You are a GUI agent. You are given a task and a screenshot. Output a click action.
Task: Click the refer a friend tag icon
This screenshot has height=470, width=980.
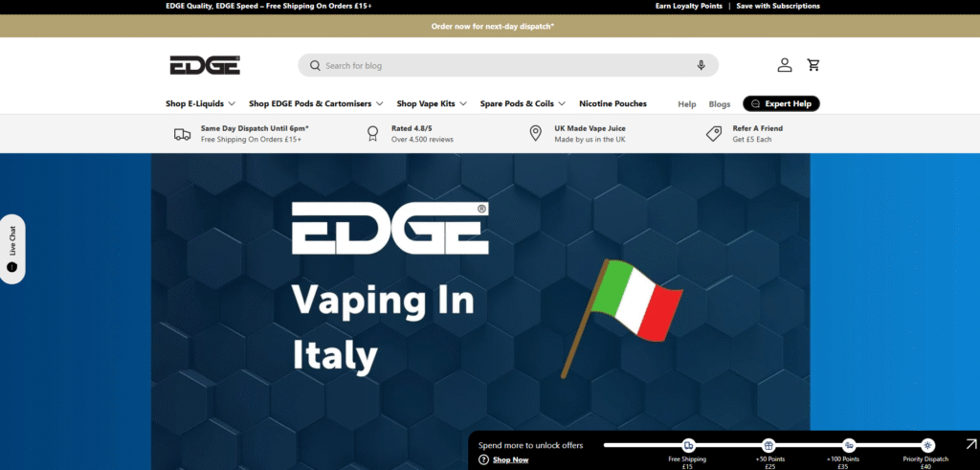pos(714,134)
